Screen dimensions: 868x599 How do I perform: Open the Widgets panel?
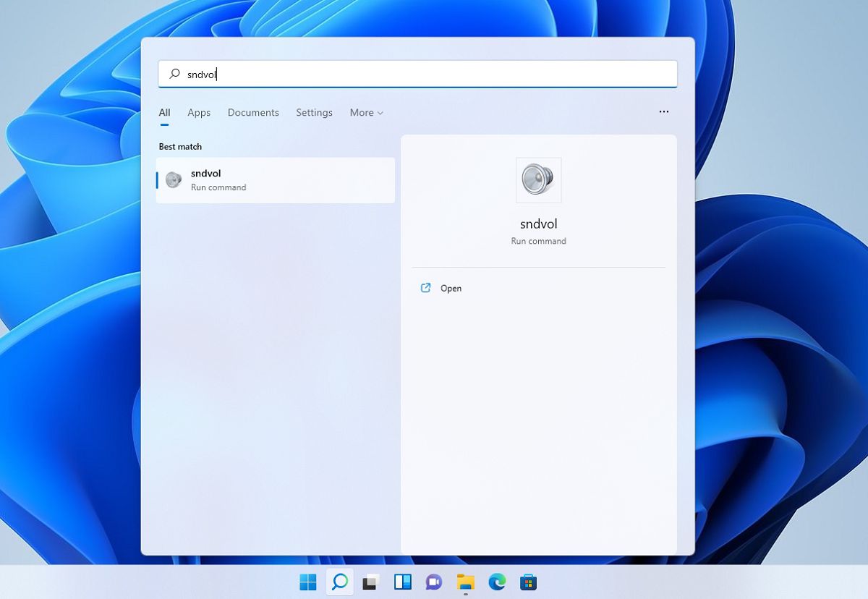click(402, 582)
